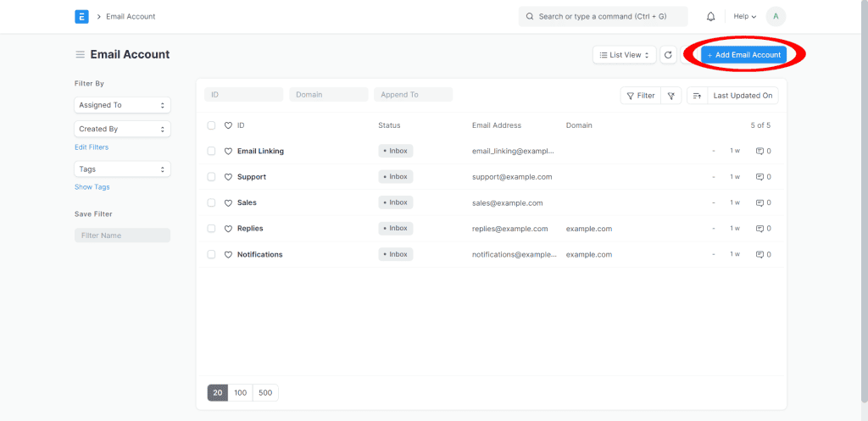Screen dimensions: 868x421
Task: Open user avatar menu
Action: tap(775, 16)
